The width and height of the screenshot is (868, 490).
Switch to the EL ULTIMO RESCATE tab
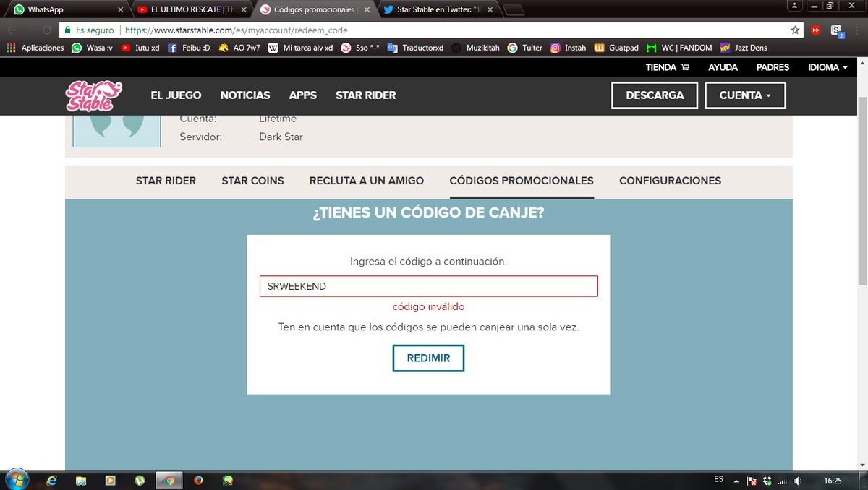click(191, 10)
